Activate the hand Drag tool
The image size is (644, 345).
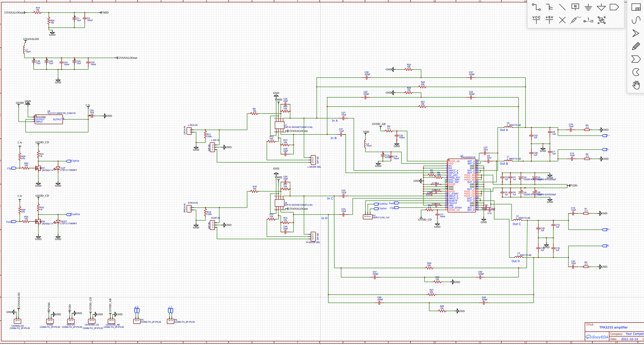[x=636, y=85]
